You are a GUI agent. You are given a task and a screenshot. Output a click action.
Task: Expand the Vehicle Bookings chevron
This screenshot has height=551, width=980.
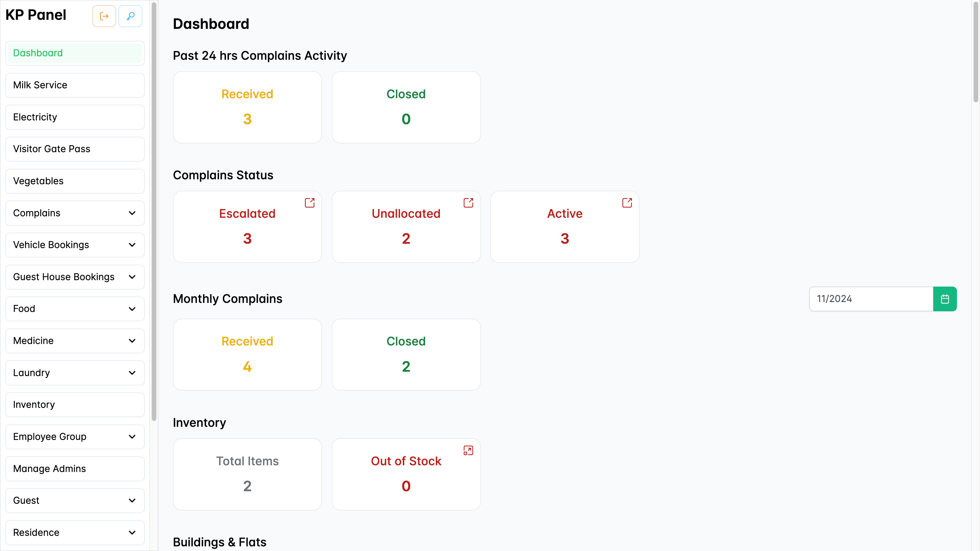[132, 245]
